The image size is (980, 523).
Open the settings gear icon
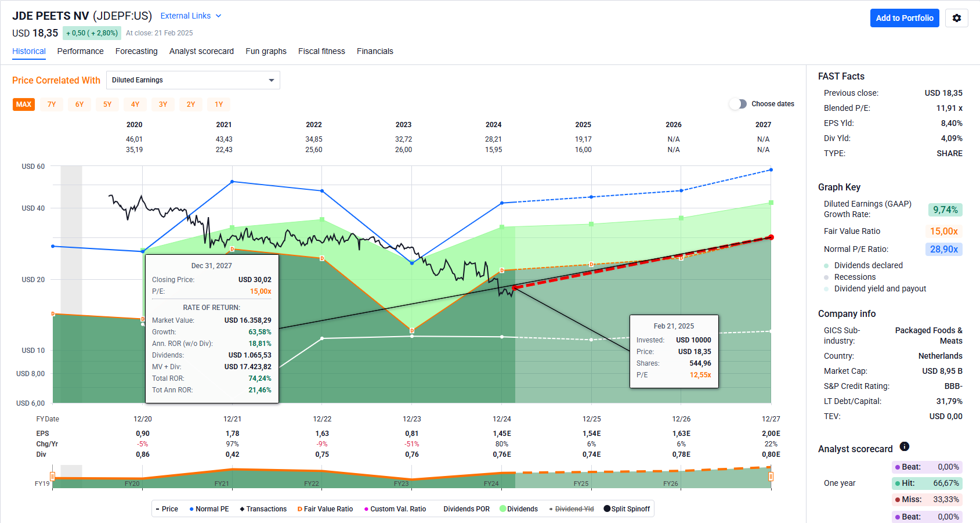956,18
